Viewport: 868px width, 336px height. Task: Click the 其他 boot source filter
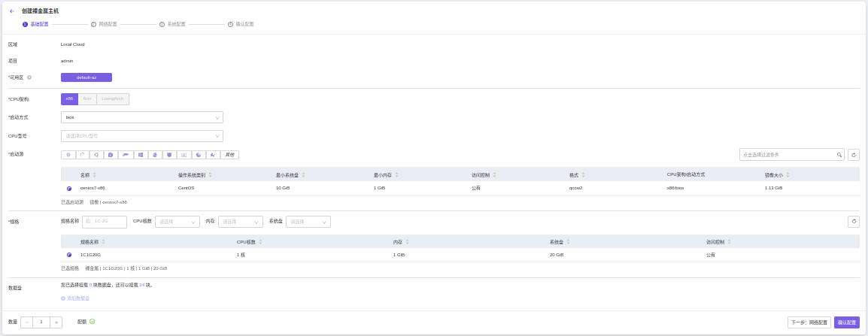[x=229, y=155]
